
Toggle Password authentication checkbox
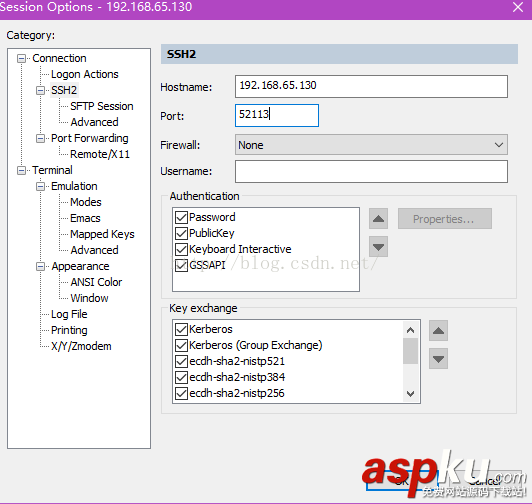tap(182, 217)
